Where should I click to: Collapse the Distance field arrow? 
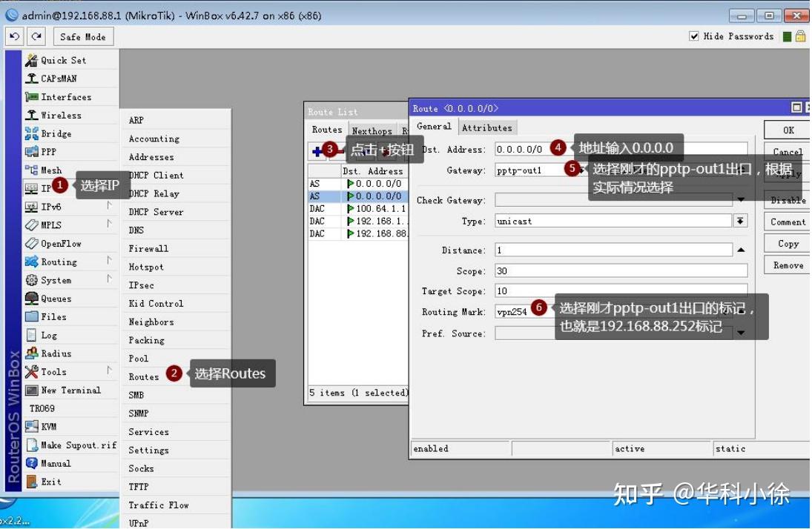click(x=741, y=250)
